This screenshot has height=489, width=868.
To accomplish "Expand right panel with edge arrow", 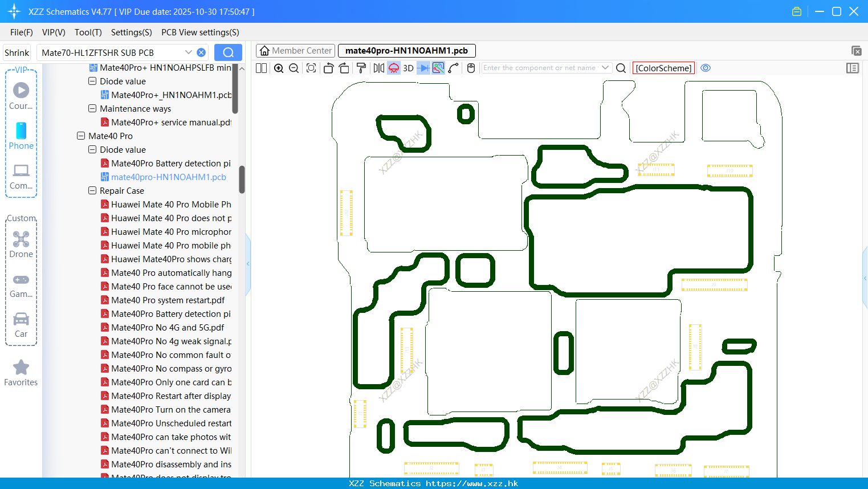I will (865, 278).
